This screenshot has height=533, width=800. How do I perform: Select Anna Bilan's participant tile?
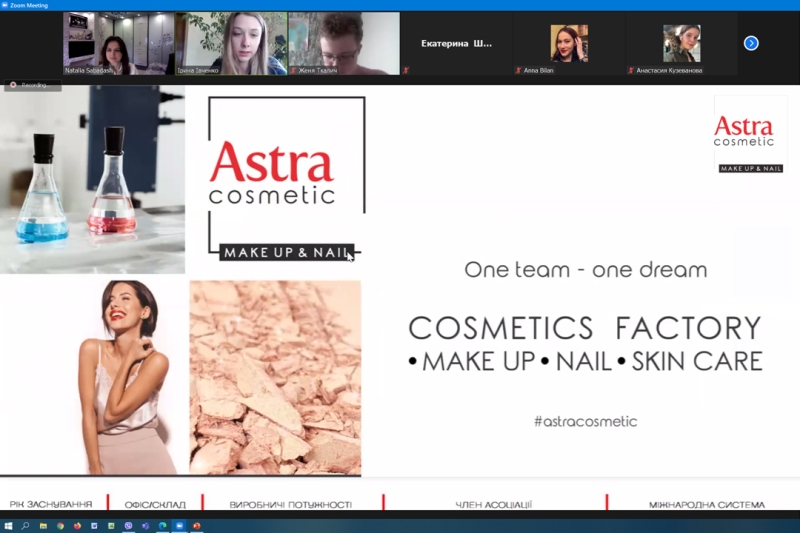569,44
